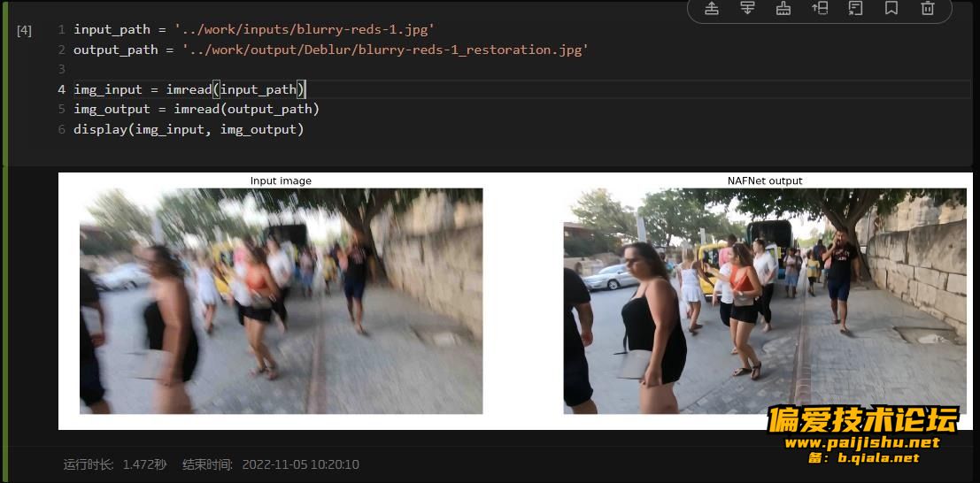
Task: Insert a cell below using toolbar icon
Action: pyautogui.click(x=747, y=8)
